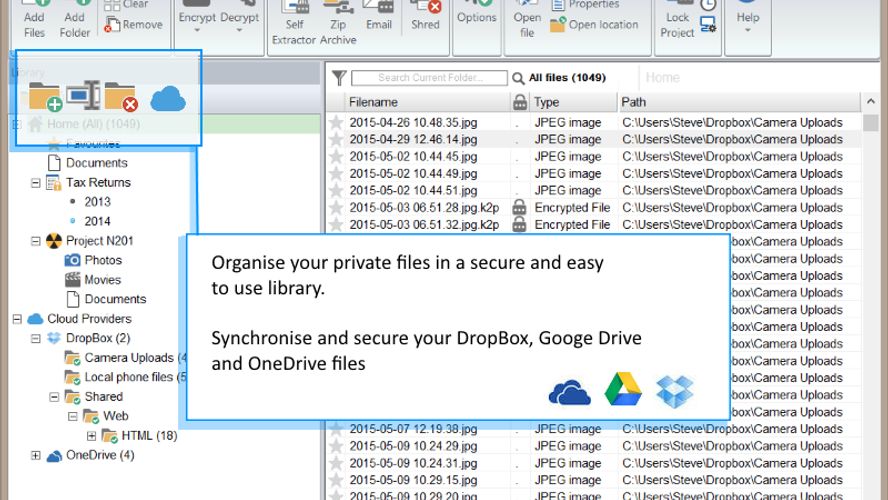888x500 pixels.
Task: Star the file 2015-05-02 10.44.45.jpg
Action: (x=336, y=156)
